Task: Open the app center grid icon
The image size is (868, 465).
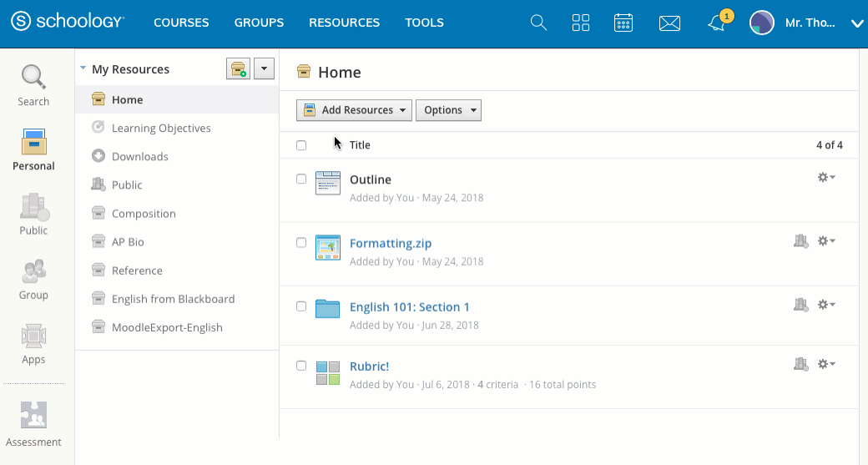Action: click(x=581, y=23)
